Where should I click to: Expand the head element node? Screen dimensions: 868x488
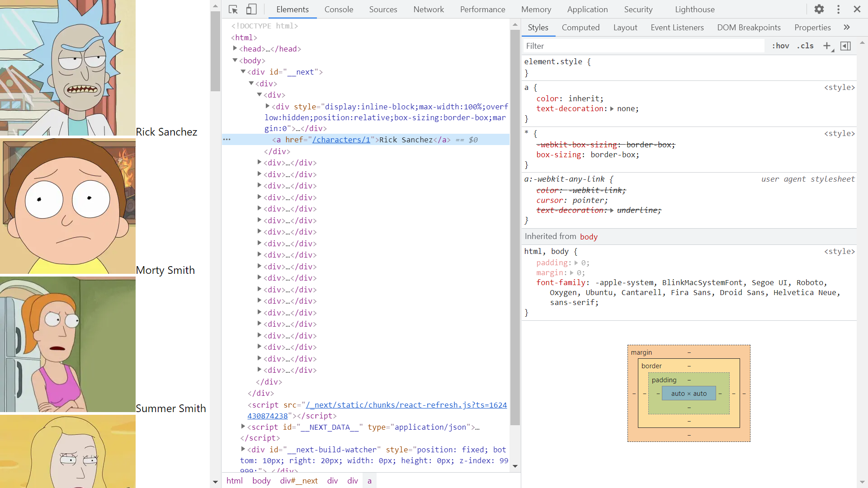235,48
